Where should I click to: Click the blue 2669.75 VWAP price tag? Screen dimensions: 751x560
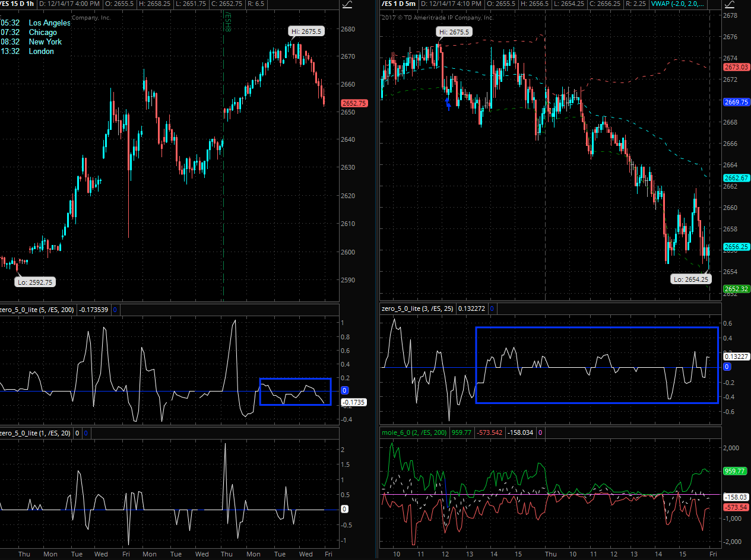tap(736, 102)
